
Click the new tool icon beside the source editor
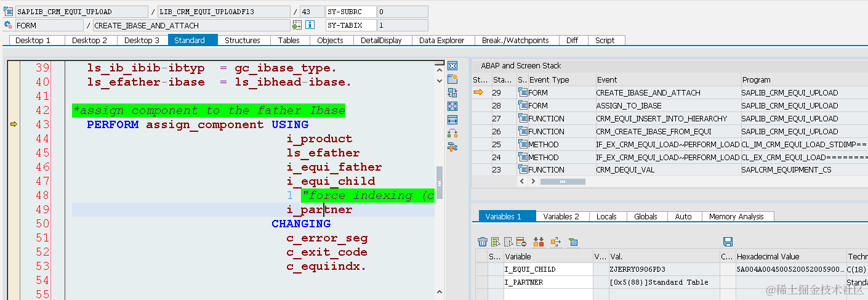click(452, 79)
